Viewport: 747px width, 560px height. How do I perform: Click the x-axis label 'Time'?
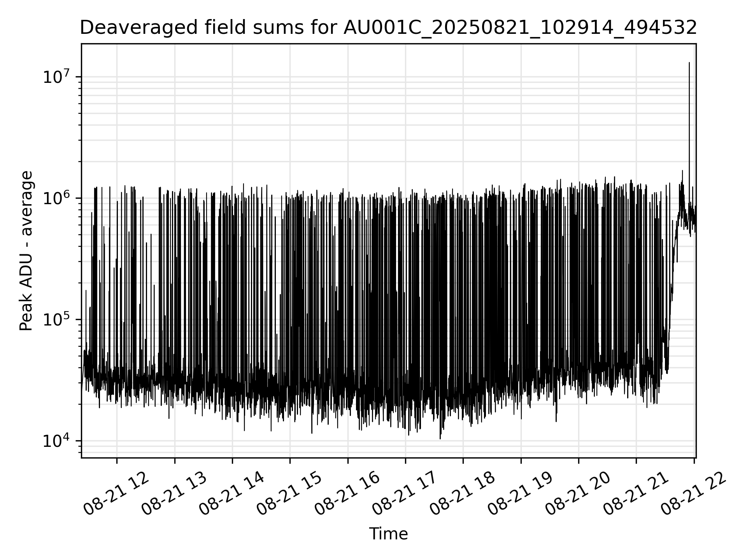(x=388, y=534)
